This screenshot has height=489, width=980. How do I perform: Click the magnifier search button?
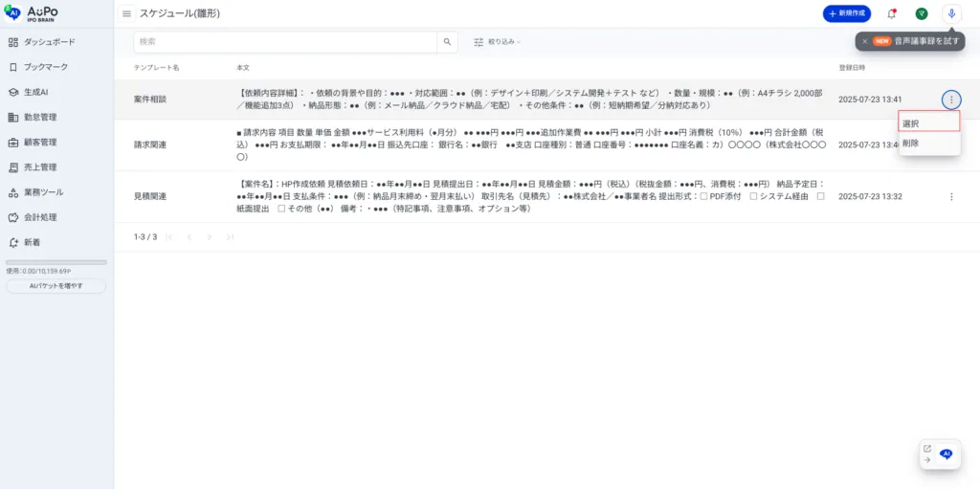coord(447,42)
